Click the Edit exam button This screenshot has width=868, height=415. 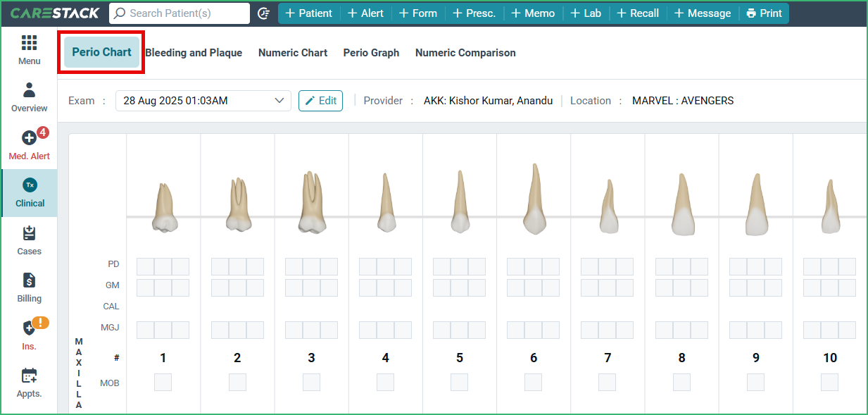[320, 100]
